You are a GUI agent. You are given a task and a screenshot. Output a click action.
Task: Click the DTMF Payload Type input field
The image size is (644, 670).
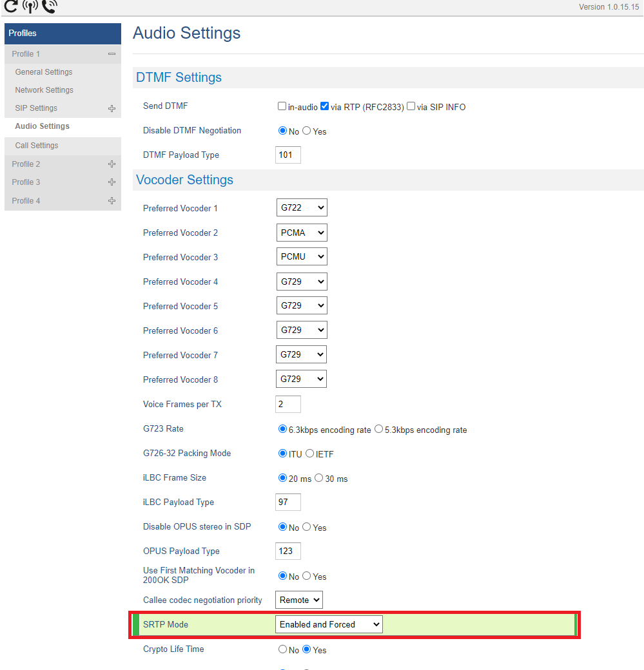click(x=288, y=155)
